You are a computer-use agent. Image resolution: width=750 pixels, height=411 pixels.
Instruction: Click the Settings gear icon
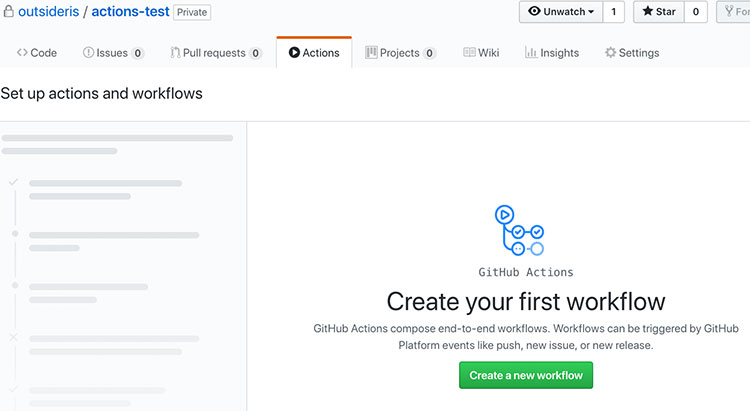coord(610,52)
